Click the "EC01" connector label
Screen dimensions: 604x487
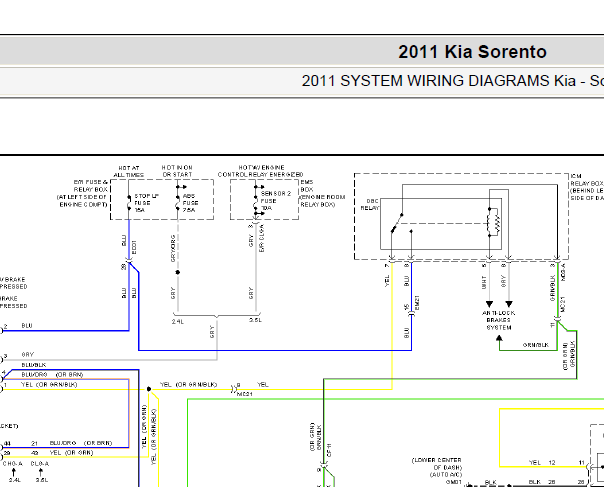coord(134,247)
